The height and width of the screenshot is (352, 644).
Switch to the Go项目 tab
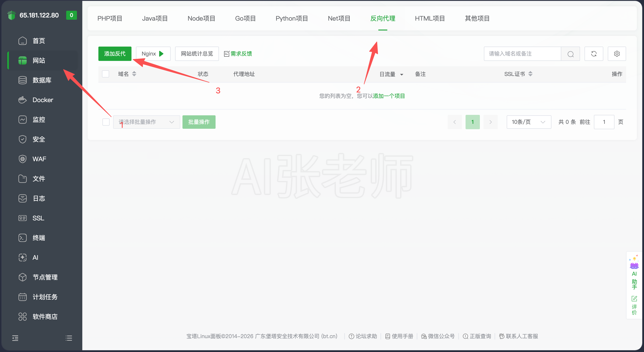pyautogui.click(x=246, y=19)
